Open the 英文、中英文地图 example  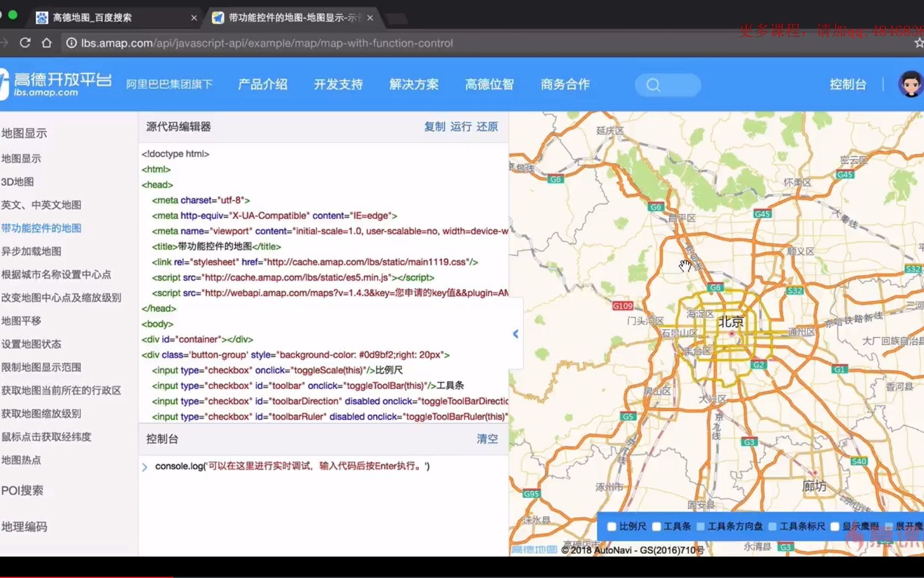tap(41, 204)
